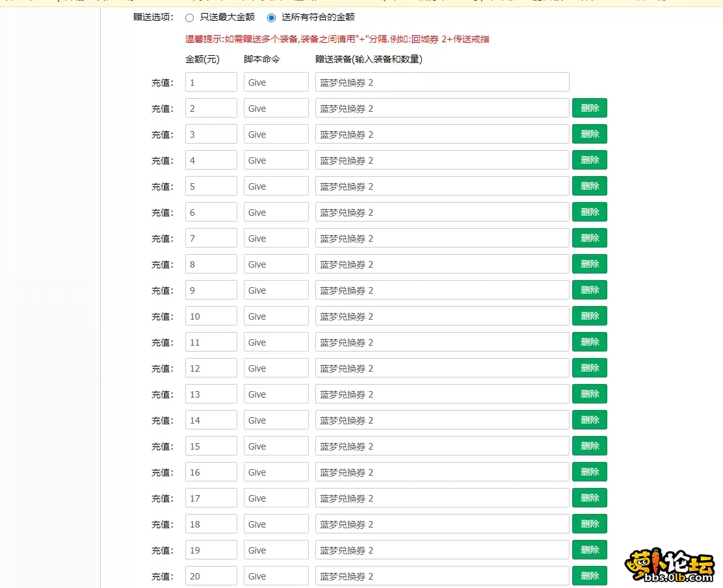Delete the recharge row with amount 17
Viewport: 723px width, 588px height.
pos(589,498)
